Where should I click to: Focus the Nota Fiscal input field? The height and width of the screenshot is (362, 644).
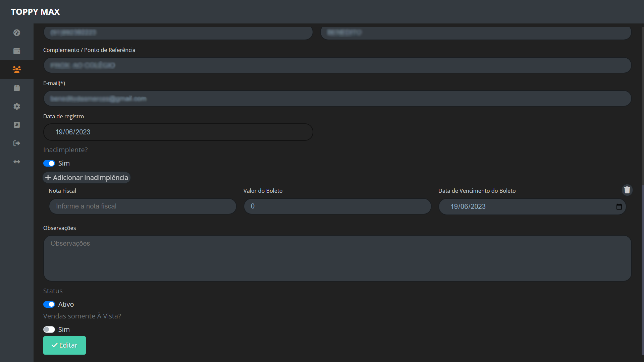tap(143, 206)
